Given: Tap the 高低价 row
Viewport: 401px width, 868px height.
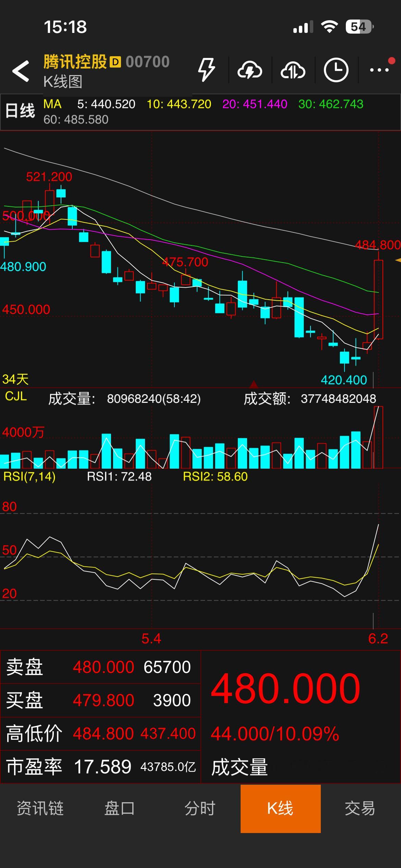Looking at the screenshot, I should (x=100, y=734).
